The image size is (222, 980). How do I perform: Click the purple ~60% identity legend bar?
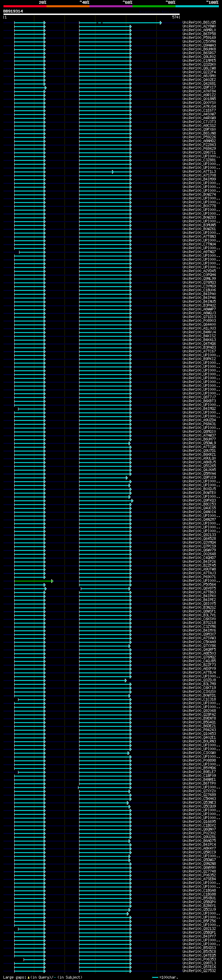111,6
